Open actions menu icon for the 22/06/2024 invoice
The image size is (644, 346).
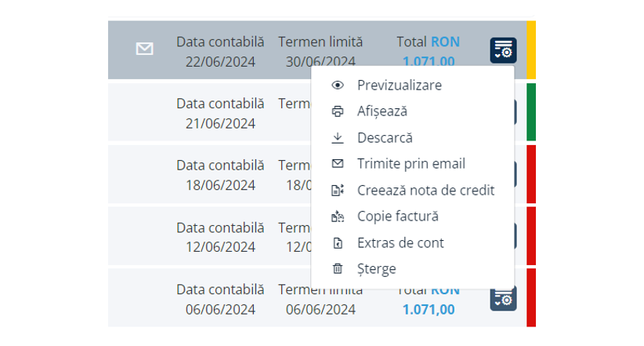click(x=503, y=50)
